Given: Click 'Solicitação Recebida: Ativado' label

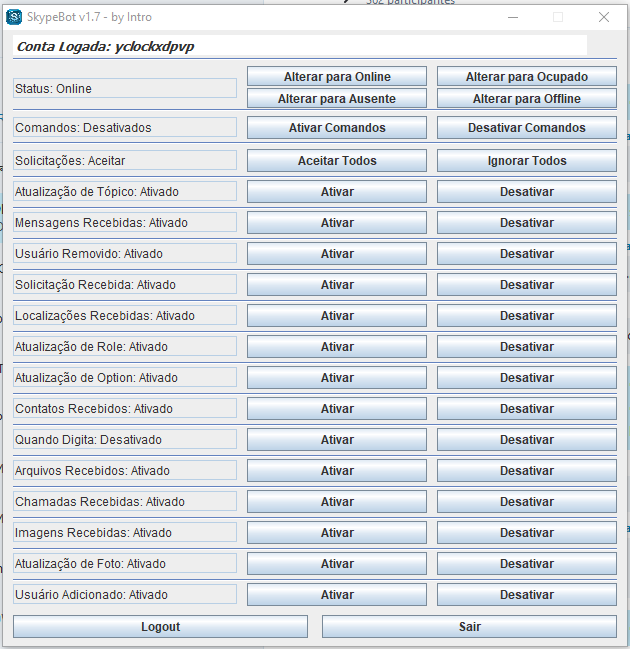Looking at the screenshot, I should point(125,284).
